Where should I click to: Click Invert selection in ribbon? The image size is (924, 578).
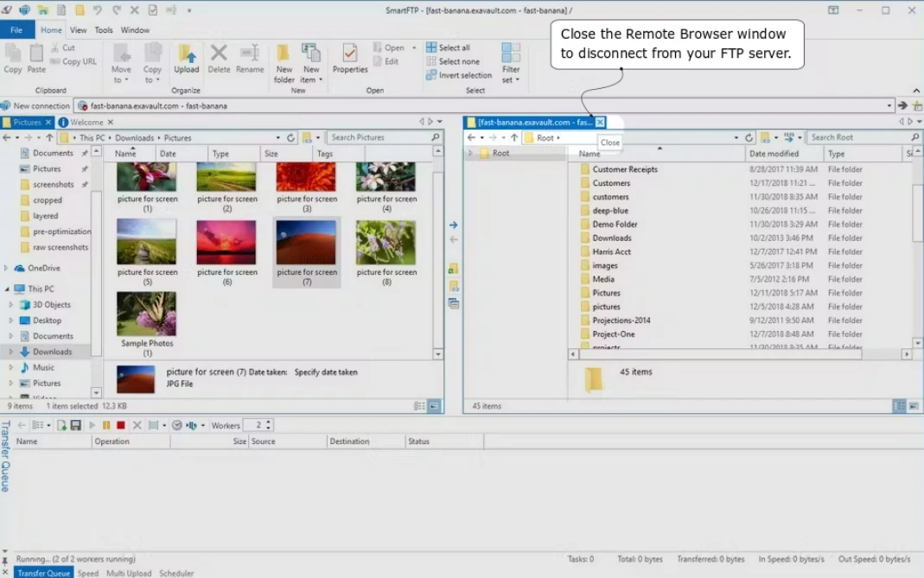[459, 75]
